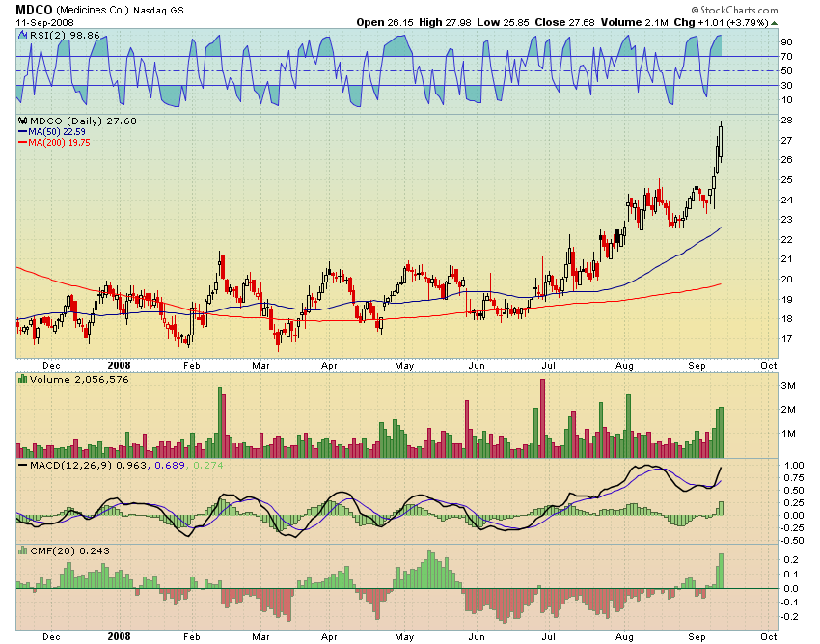Click the MACD signal value '0.689'
Viewport: 820px width, 644px height.
click(170, 465)
